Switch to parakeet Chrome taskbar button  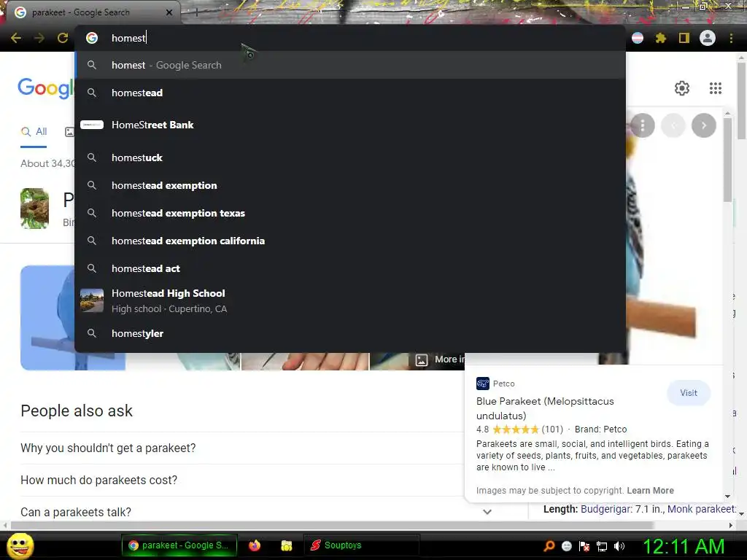[x=179, y=545]
